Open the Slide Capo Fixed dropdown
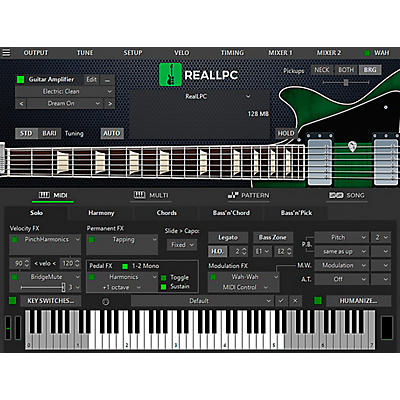This screenshot has width=400, height=400. click(182, 245)
